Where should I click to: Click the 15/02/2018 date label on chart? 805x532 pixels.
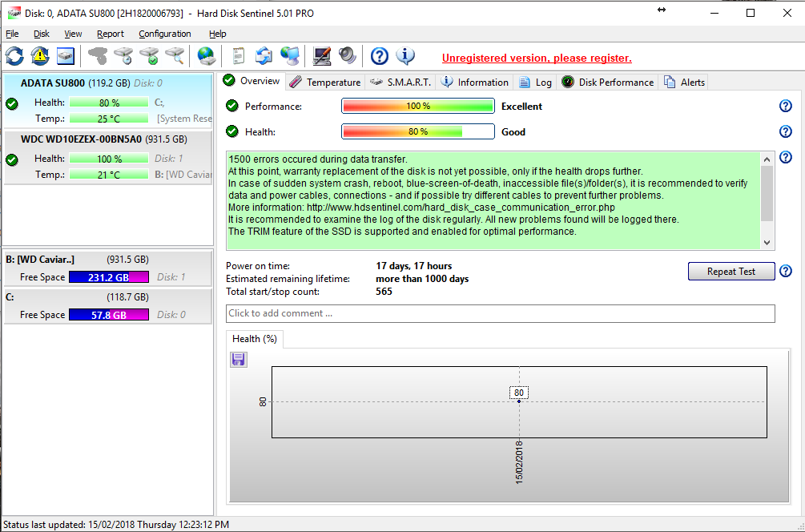coord(519,462)
